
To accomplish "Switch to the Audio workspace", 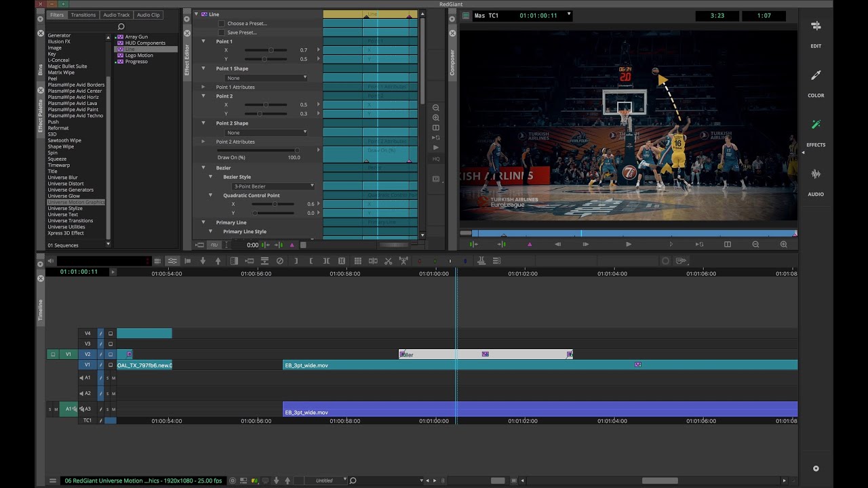I will tap(816, 182).
